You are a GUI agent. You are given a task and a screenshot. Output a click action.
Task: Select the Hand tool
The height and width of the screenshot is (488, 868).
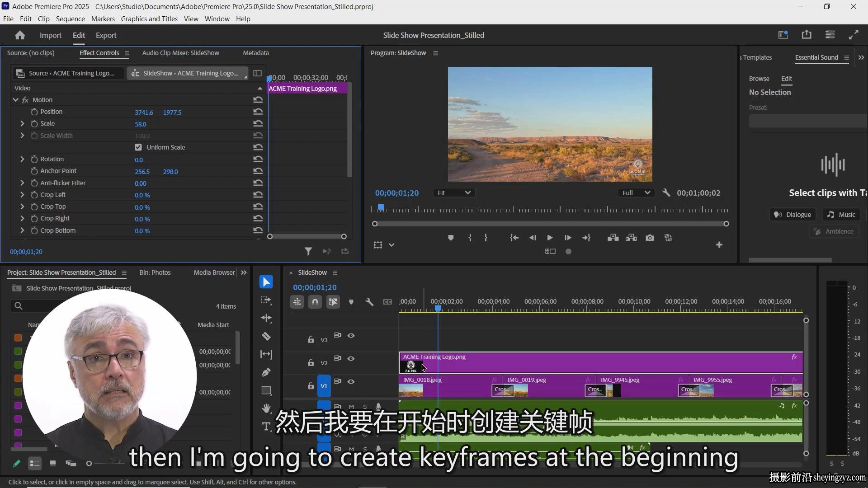pyautogui.click(x=266, y=408)
